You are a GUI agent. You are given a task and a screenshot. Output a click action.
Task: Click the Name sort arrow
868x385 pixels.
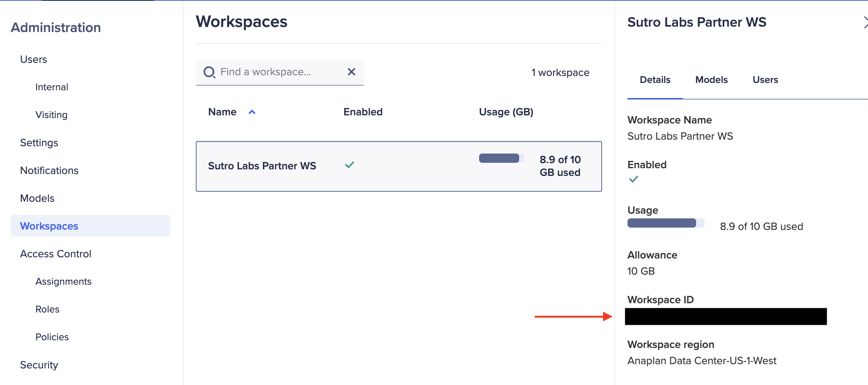coord(252,112)
